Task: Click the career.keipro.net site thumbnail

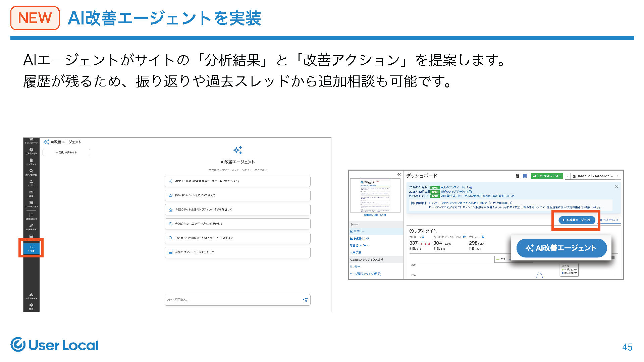Action: [375, 195]
